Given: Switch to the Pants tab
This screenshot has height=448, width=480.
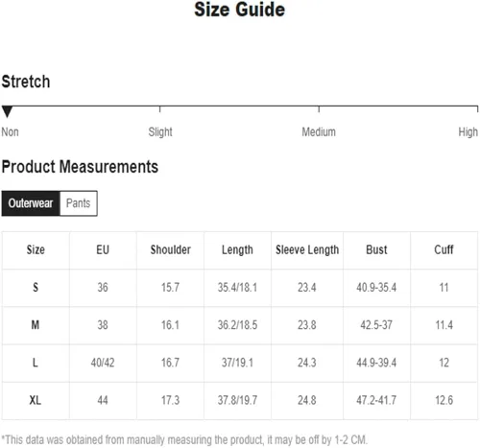Looking at the screenshot, I should tap(79, 203).
